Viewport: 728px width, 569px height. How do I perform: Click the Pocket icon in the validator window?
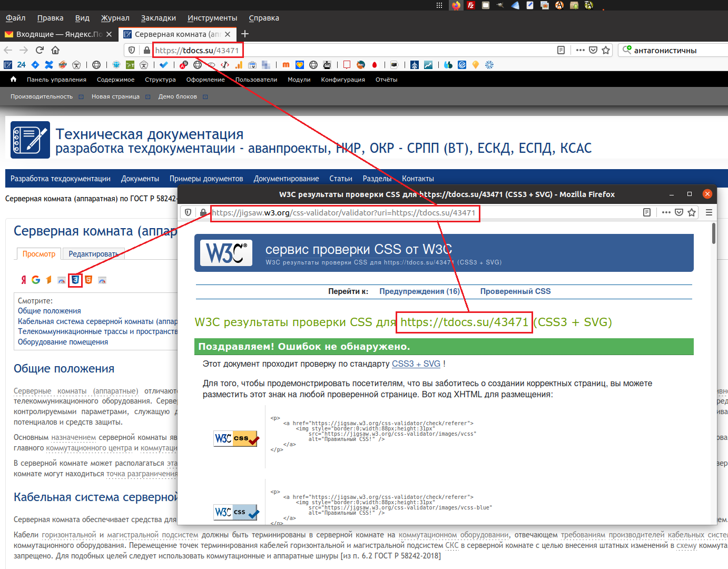(x=679, y=212)
